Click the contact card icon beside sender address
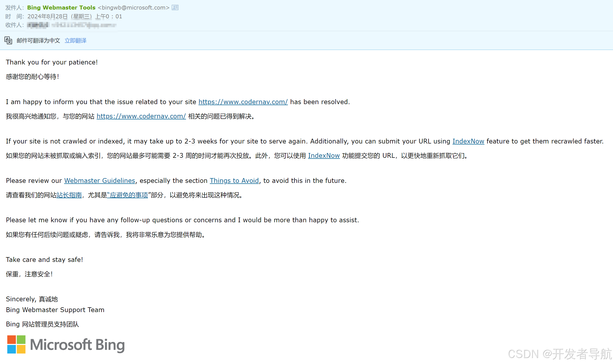 point(175,8)
